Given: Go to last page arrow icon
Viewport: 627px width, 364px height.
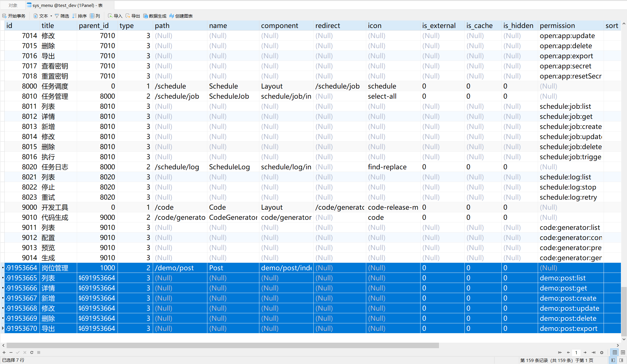Looking at the screenshot, I should [x=593, y=352].
